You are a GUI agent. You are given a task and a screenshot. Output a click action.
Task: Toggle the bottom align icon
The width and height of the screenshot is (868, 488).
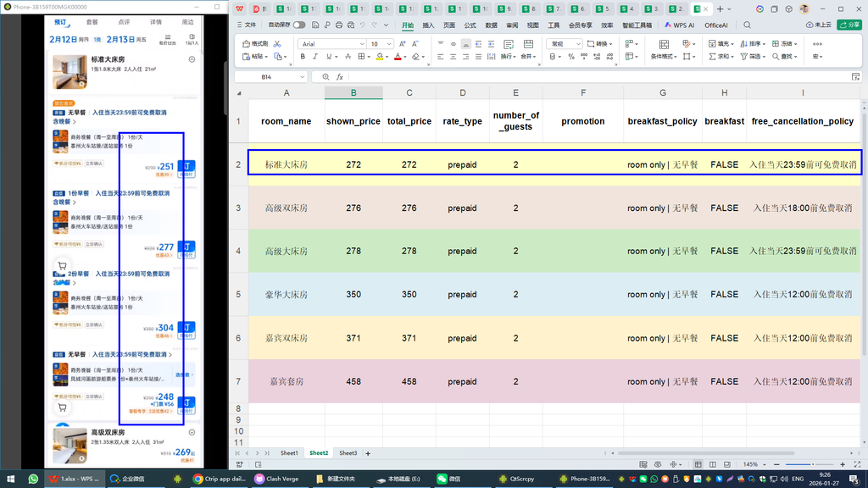466,44
